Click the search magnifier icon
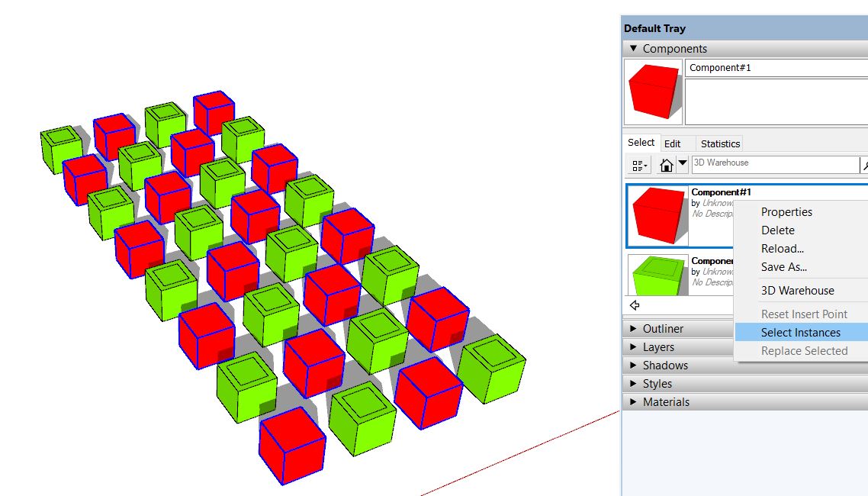868x496 pixels. point(864,165)
